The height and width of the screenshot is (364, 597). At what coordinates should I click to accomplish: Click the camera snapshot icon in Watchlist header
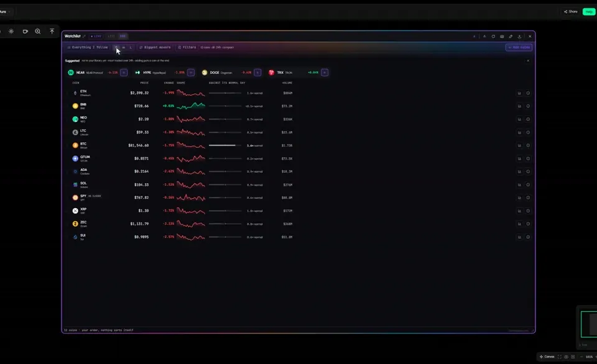(x=502, y=37)
